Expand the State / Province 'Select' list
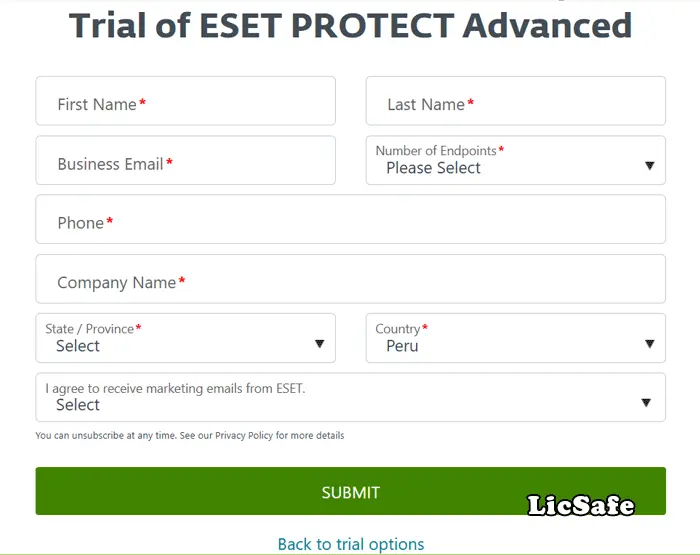Viewport: 700px width, 555px height. tap(170, 346)
